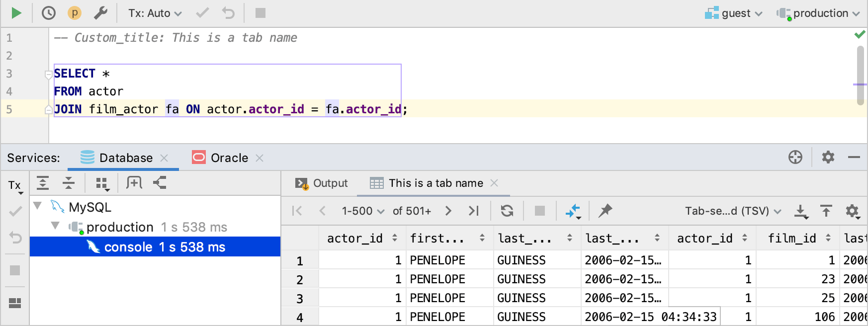Toggle fold marker next to JOIN line
868x326 pixels.
tap(49, 110)
